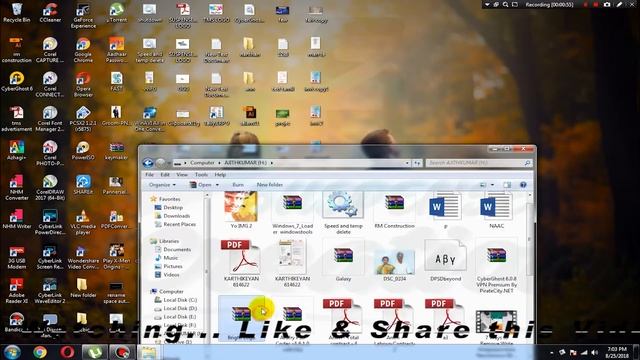Create a New folder via toolbar
This screenshot has height=360, width=640.
tap(270, 185)
